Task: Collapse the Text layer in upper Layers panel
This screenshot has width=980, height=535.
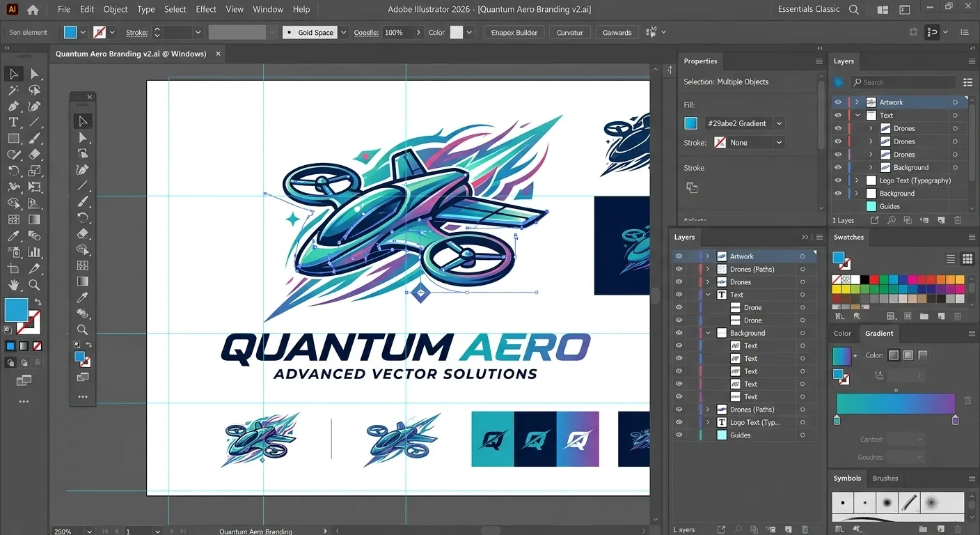Action: (857, 116)
